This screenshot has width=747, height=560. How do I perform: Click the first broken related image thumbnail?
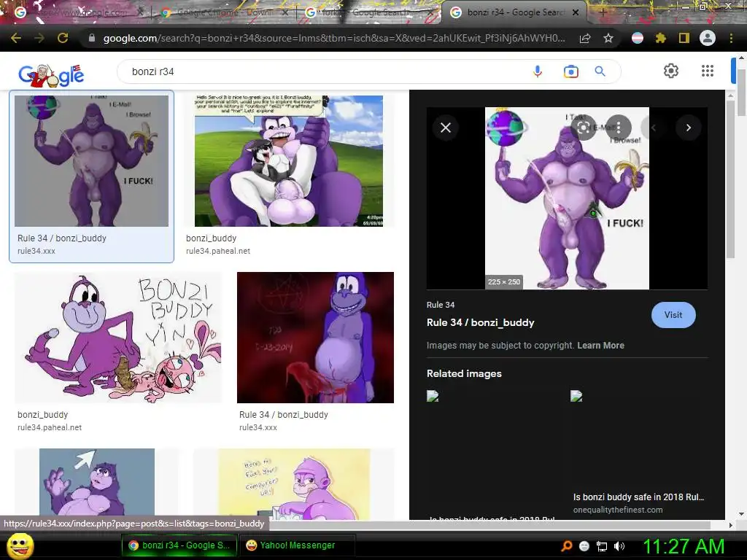pyautogui.click(x=433, y=396)
